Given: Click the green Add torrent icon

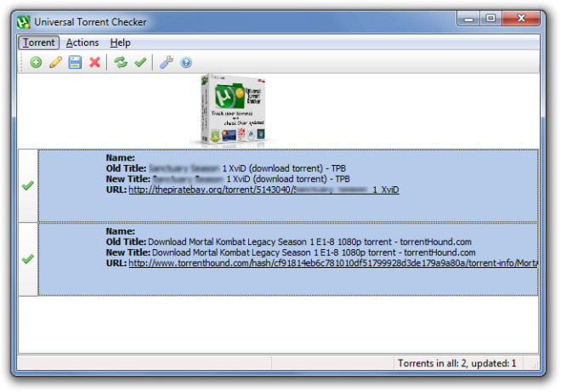Looking at the screenshot, I should [x=36, y=62].
